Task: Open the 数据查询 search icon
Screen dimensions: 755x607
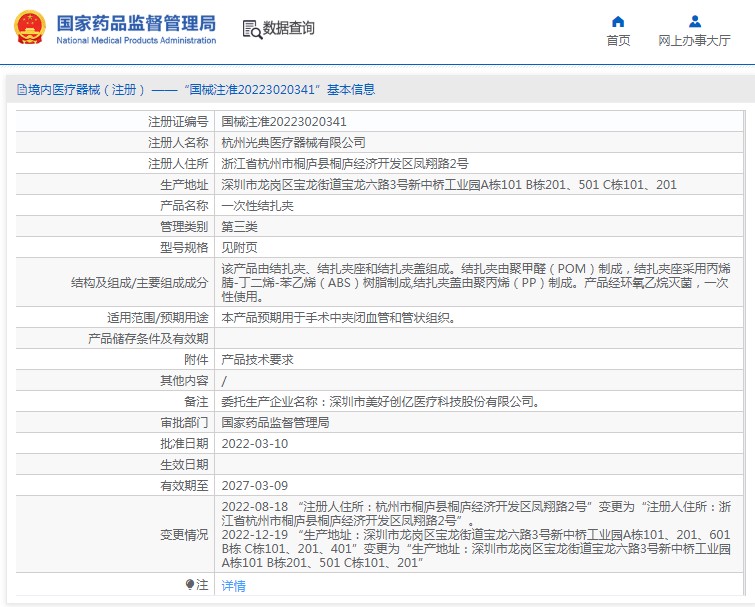Action: click(x=252, y=29)
